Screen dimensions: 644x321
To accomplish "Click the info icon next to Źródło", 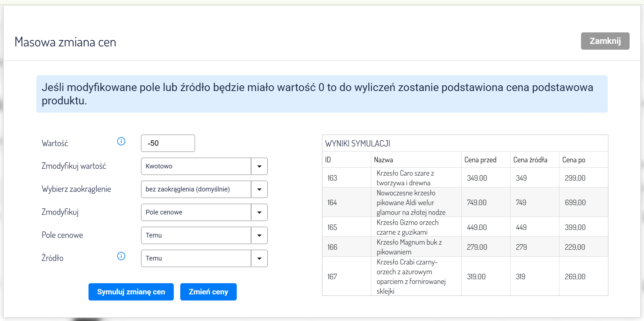I will click(121, 256).
